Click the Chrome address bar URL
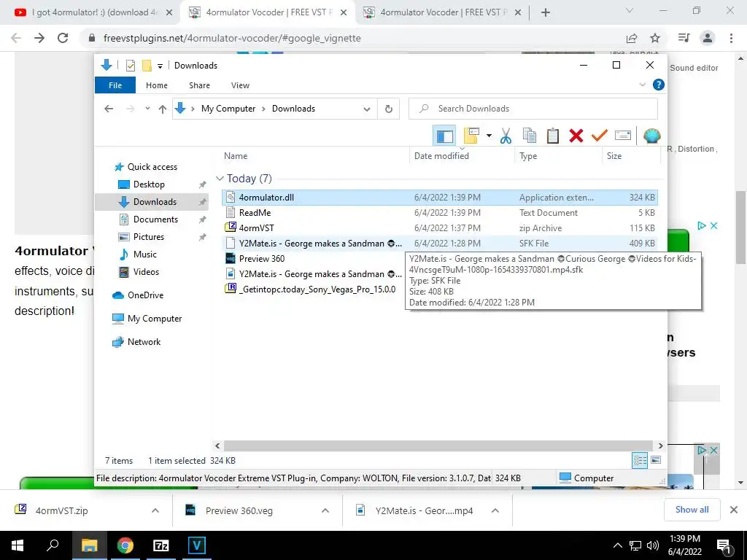 pos(232,38)
